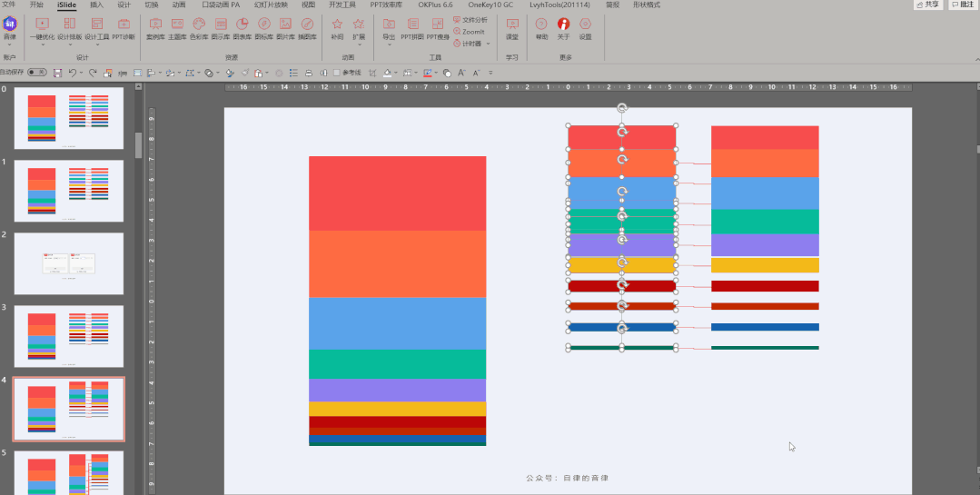Expand the 一键优化 dropdown arrow
The width and height of the screenshot is (980, 495).
point(42,45)
